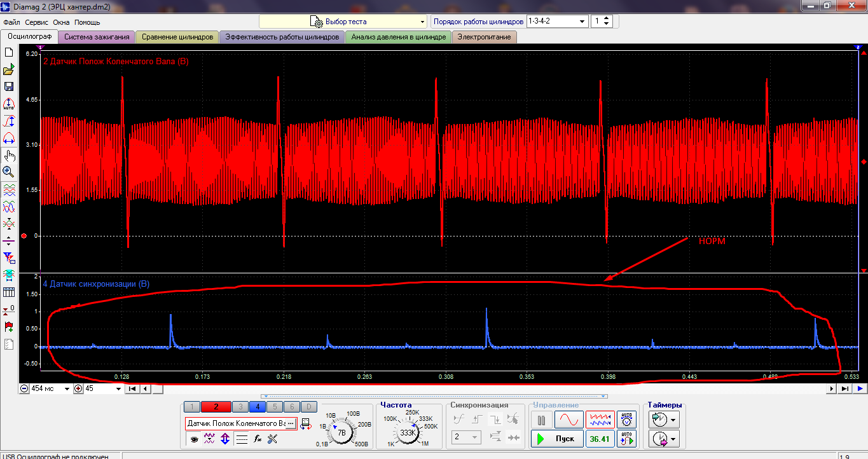Click the divider line icon in left toolbar
Image resolution: width=868 pixels, height=459 pixels.
point(9,241)
